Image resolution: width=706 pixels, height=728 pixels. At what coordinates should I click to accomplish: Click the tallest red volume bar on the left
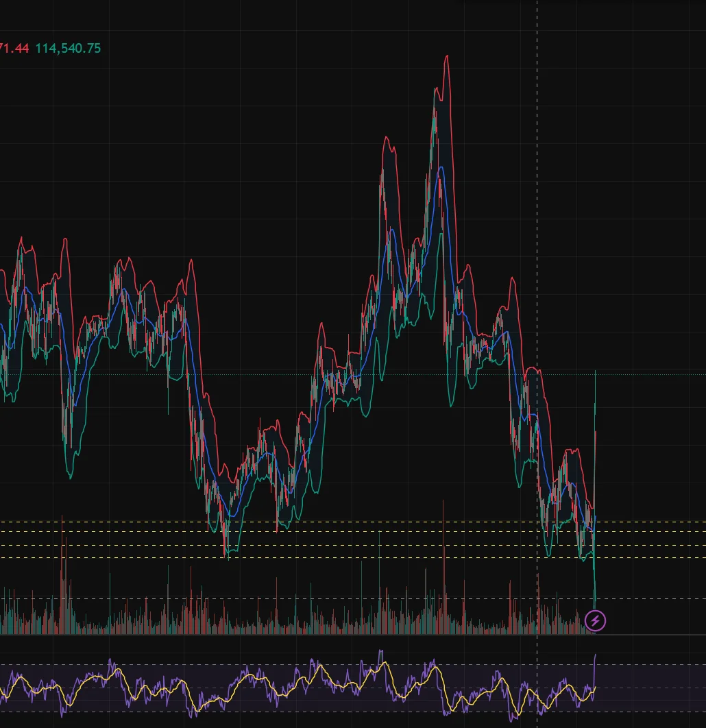62,548
